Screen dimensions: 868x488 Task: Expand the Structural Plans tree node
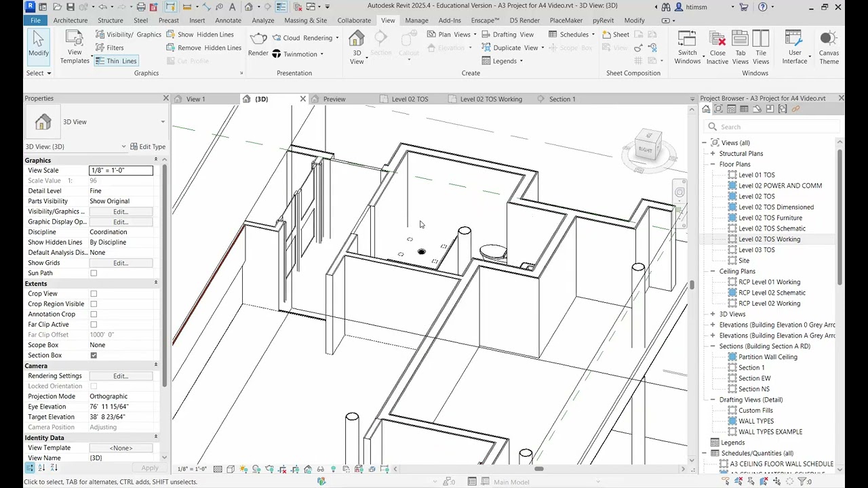[x=713, y=154]
